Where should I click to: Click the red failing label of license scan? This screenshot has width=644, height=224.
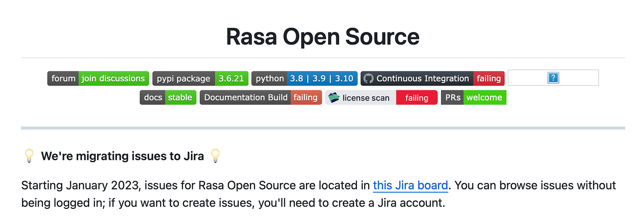417,97
